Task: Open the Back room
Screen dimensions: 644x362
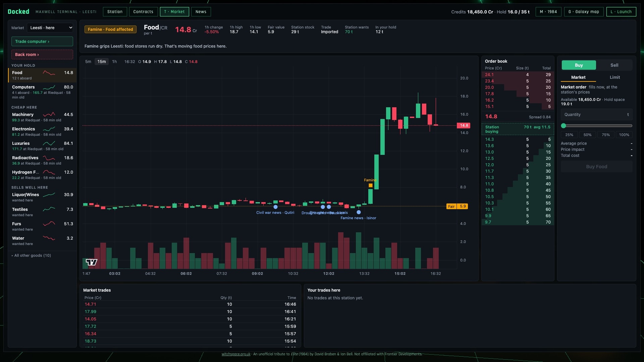Action: [42, 55]
